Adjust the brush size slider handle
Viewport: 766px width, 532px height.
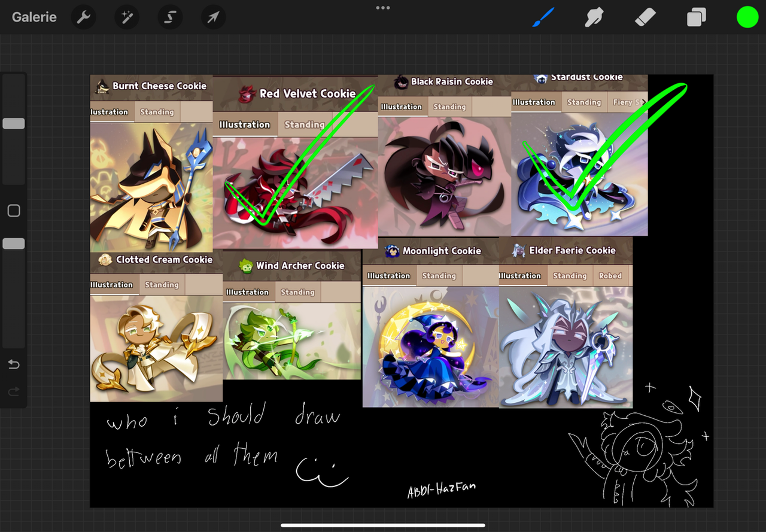14,123
